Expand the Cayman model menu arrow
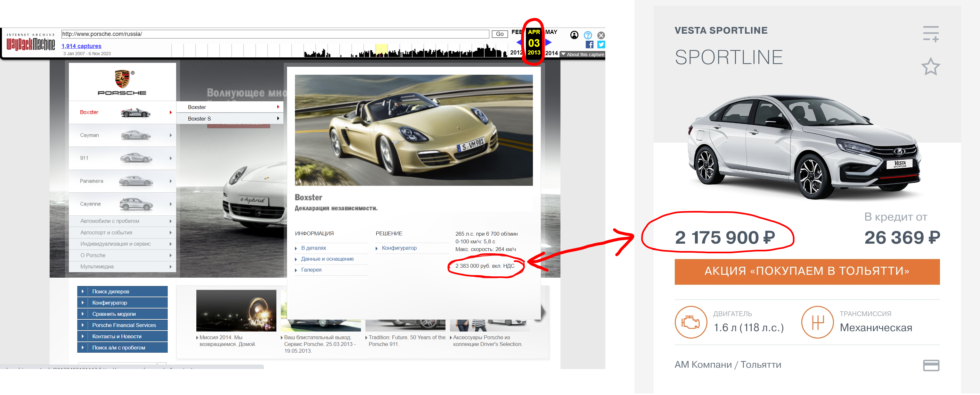The image size is (980, 395). tap(171, 135)
